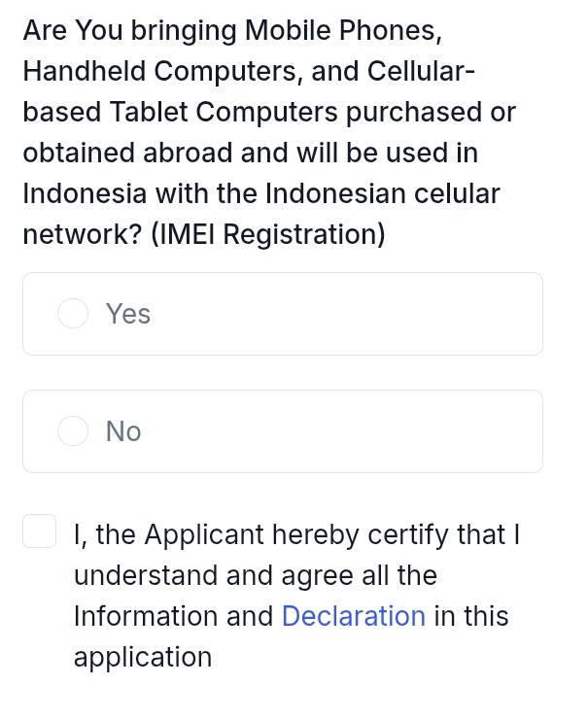Viewport: 588px width, 720px height.
Task: Click the "understand and agree all the" line
Action: 256,575
